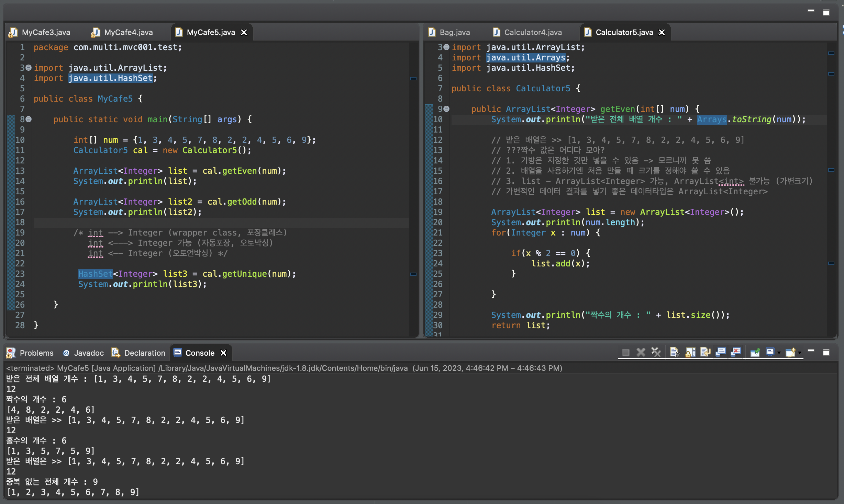
Task: Click the Clear Console icon
Action: (674, 352)
